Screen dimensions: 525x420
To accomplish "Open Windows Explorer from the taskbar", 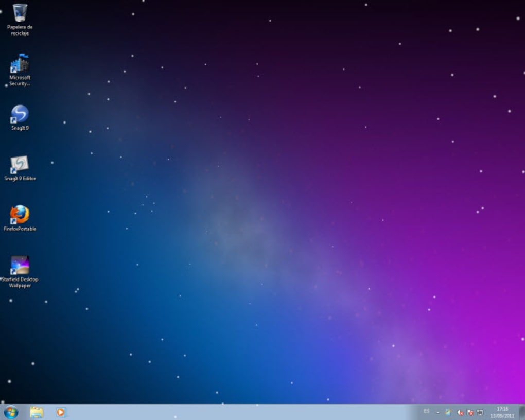I will (36, 412).
